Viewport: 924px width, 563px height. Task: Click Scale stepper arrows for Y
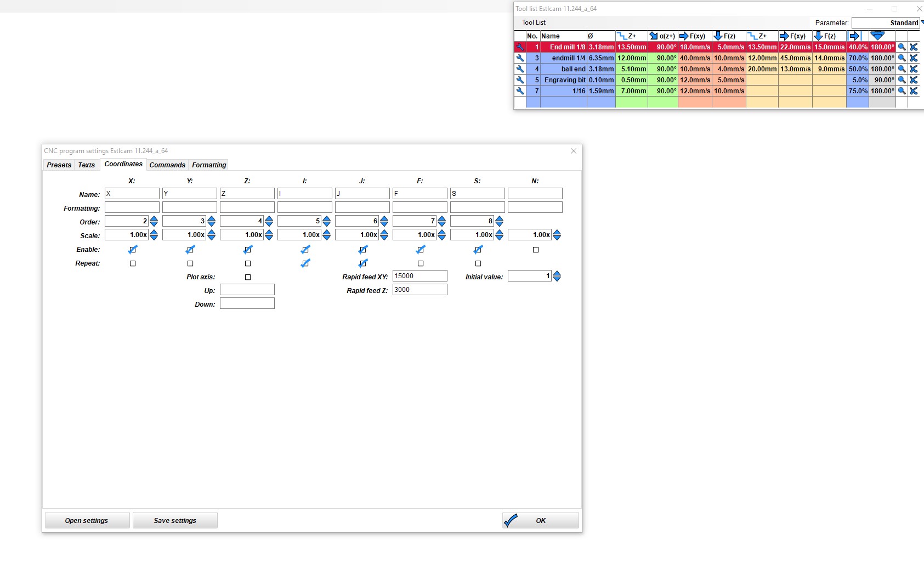click(212, 235)
